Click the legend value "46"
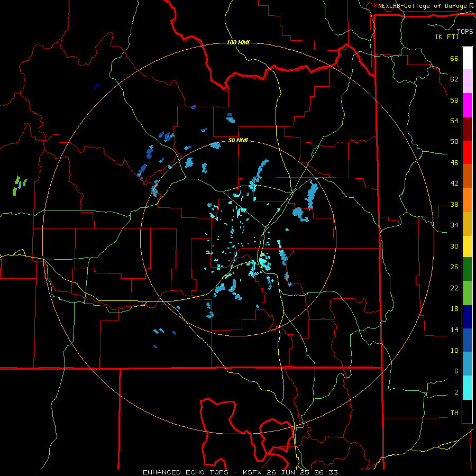476x476 pixels. pos(454,163)
